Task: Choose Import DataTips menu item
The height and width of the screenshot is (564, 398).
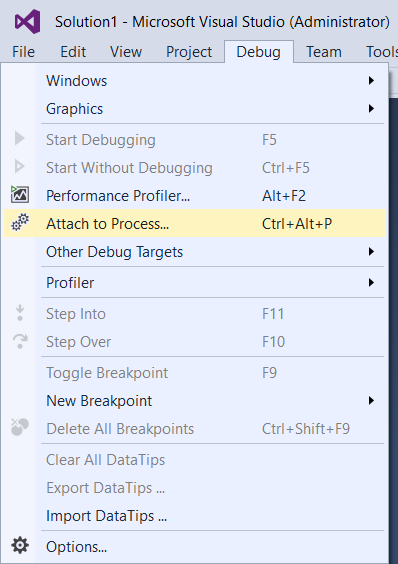Action: 195,516
